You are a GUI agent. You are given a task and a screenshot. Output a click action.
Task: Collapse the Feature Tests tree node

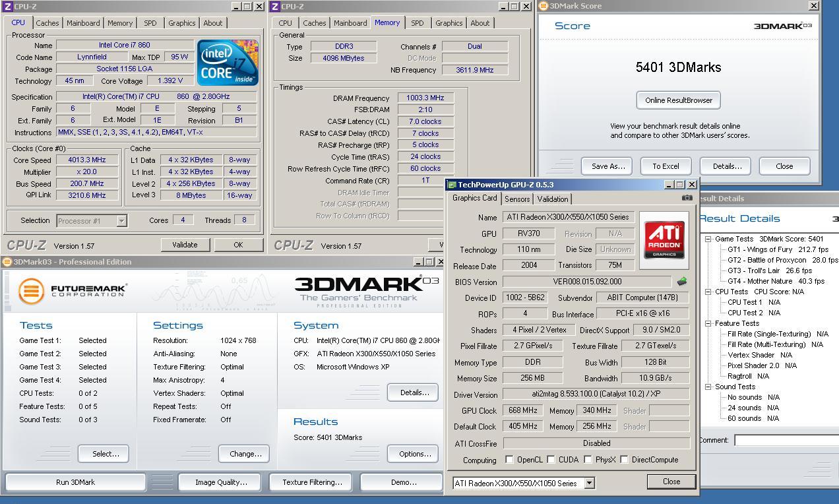tap(708, 323)
